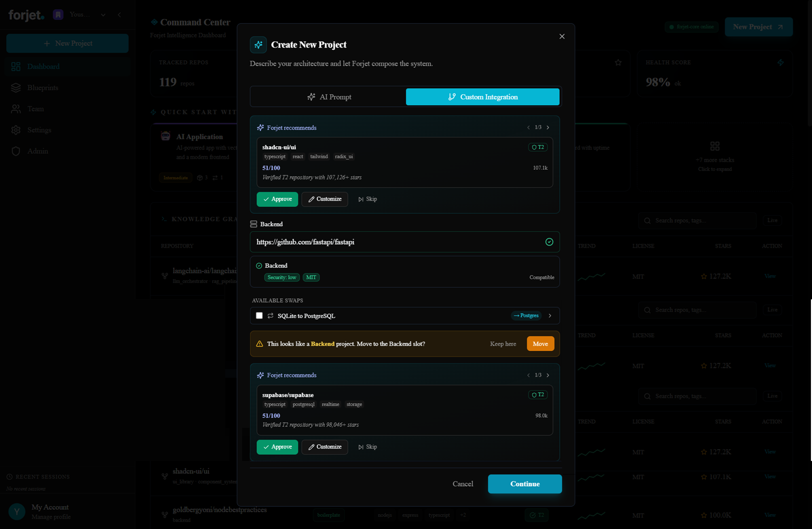Viewport: 812px width, 529px height.
Task: Enable the SQLite to PostgreSQL swap
Action: (259, 315)
